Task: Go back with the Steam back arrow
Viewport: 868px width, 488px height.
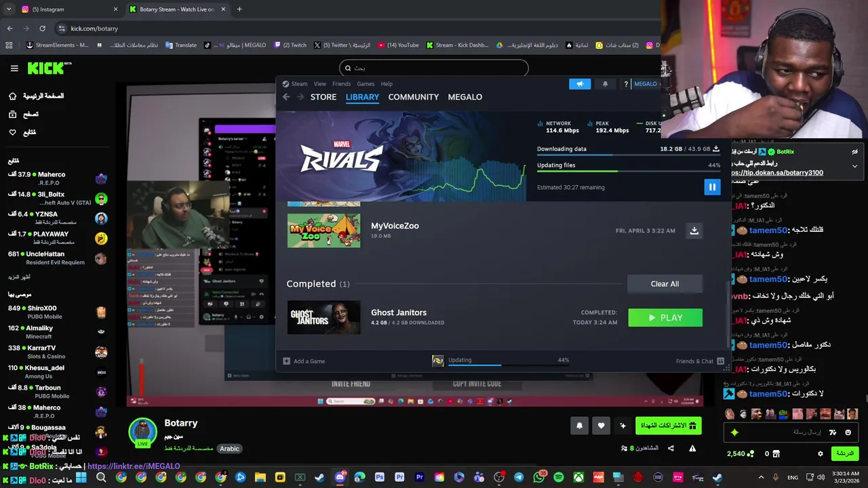Action: pos(286,97)
